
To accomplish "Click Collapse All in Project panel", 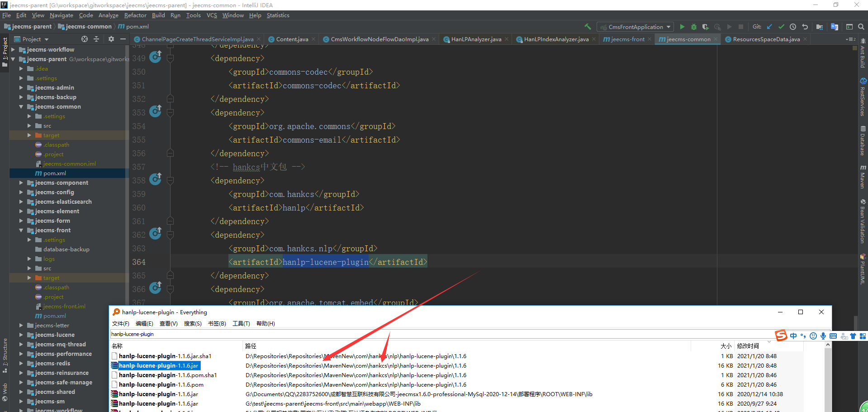I will coord(96,39).
